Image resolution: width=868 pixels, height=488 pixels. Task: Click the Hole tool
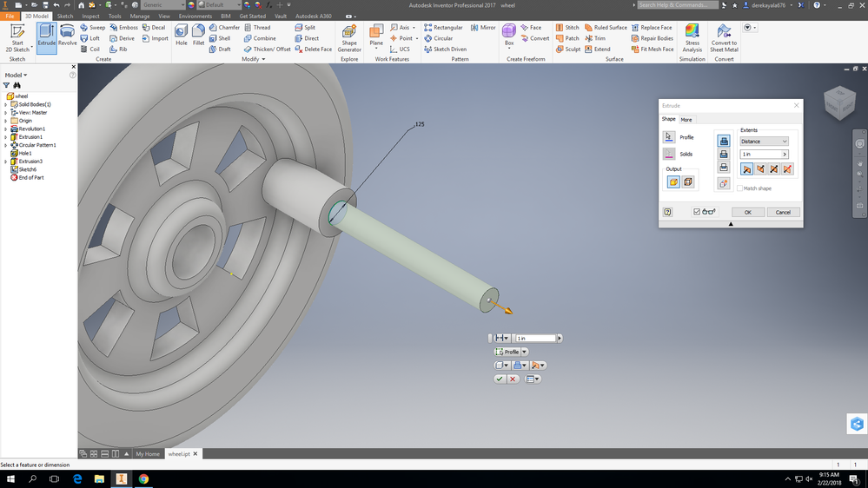181,36
